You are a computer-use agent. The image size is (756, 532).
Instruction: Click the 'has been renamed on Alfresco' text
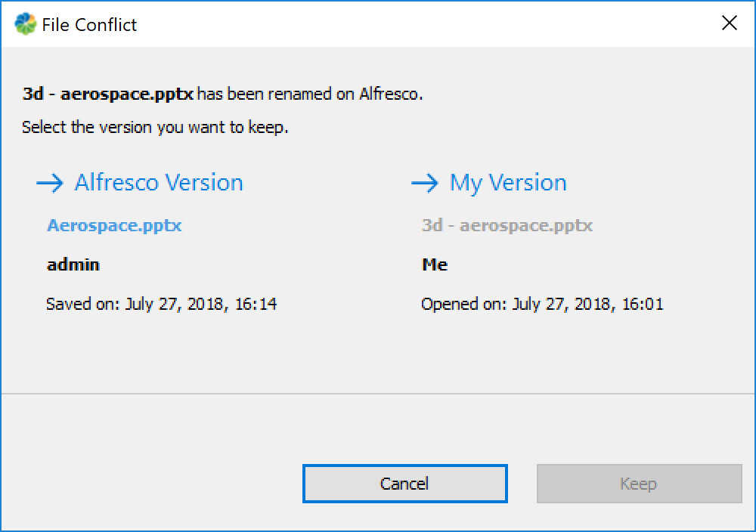pos(310,94)
